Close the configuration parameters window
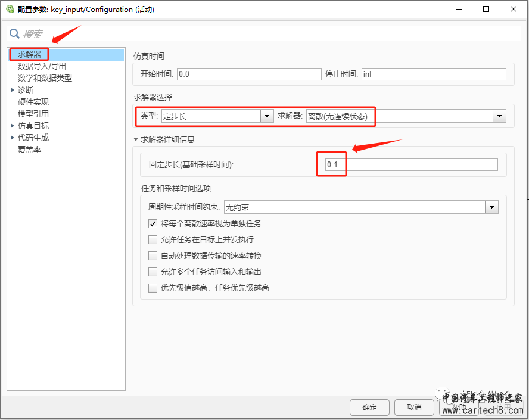The height and width of the screenshot is (420, 529). [x=514, y=9]
